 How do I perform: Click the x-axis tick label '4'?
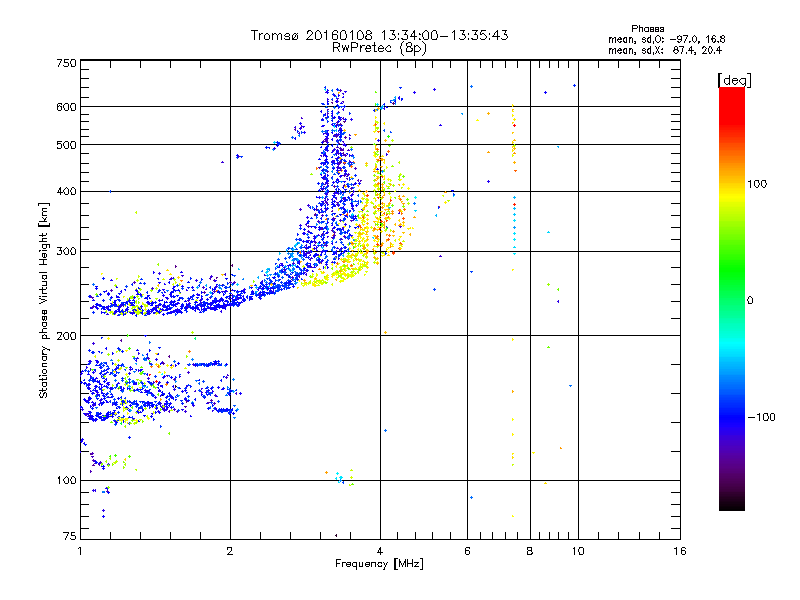point(380,551)
